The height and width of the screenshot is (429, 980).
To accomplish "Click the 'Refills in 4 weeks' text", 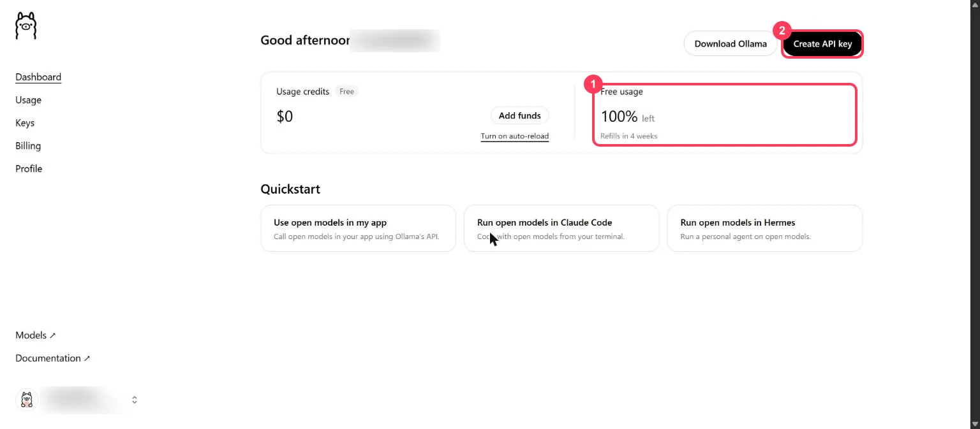I will click(629, 136).
